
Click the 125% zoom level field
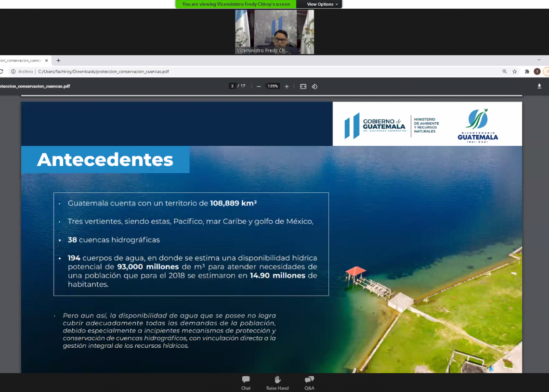tap(273, 87)
